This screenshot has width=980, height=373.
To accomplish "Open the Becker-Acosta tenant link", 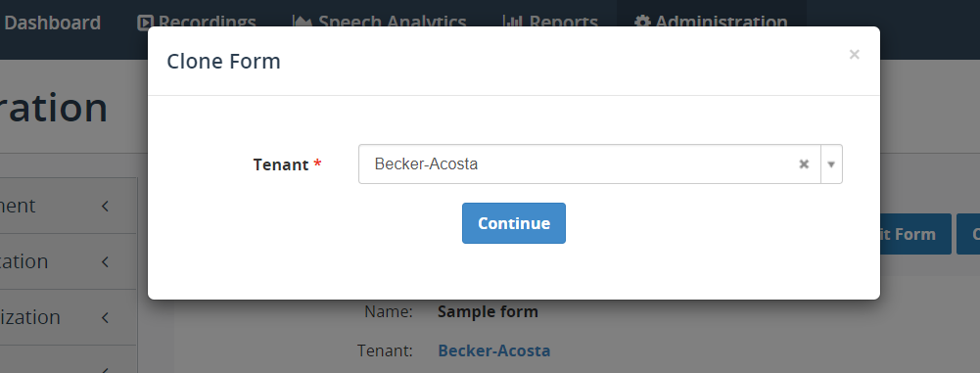I will pyautogui.click(x=494, y=350).
